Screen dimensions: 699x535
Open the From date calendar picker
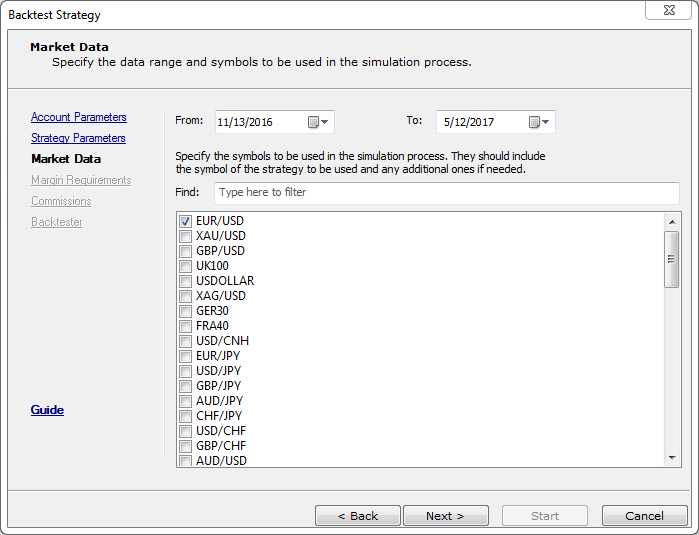pyautogui.click(x=318, y=122)
